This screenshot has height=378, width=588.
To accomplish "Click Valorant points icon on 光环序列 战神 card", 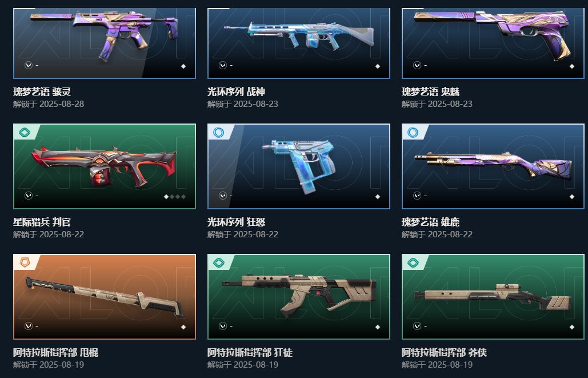I will (x=223, y=65).
